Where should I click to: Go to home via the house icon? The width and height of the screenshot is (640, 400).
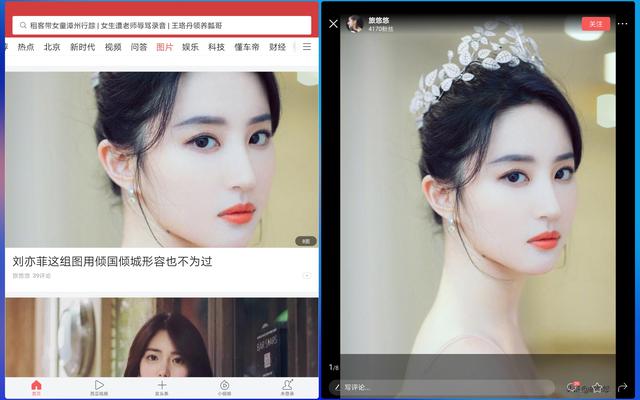tap(36, 386)
